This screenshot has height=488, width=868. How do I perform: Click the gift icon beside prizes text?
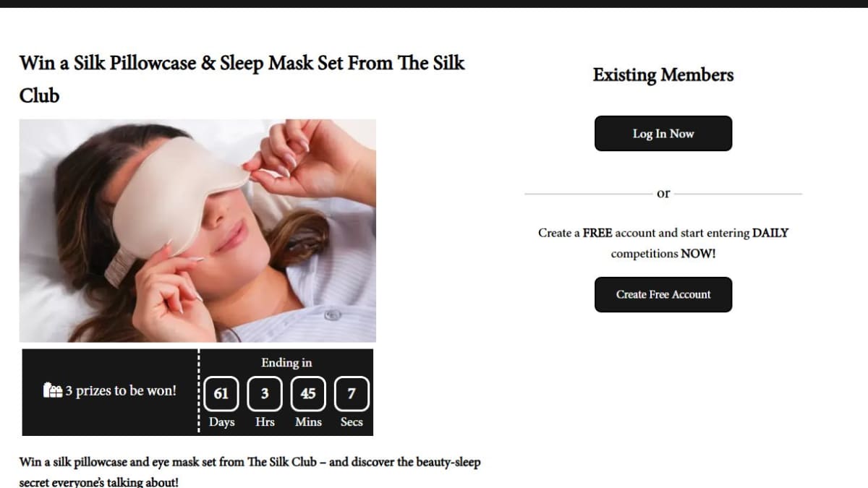pos(53,391)
